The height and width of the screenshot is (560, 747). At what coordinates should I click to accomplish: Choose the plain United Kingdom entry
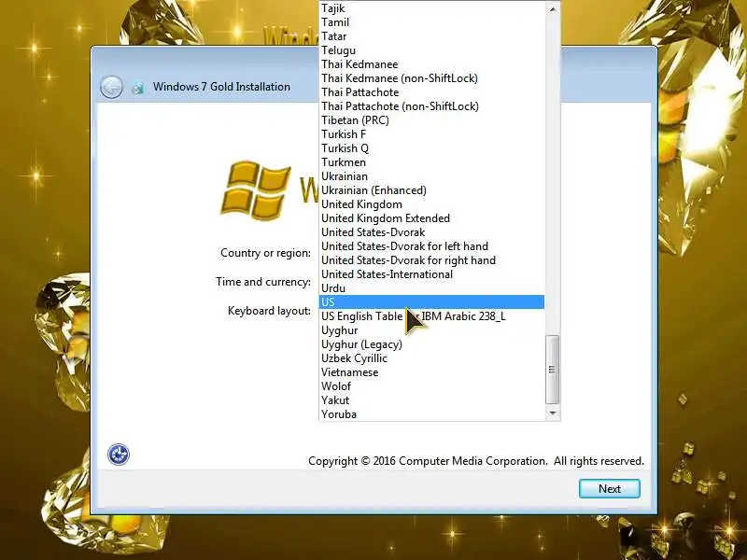tap(431, 204)
